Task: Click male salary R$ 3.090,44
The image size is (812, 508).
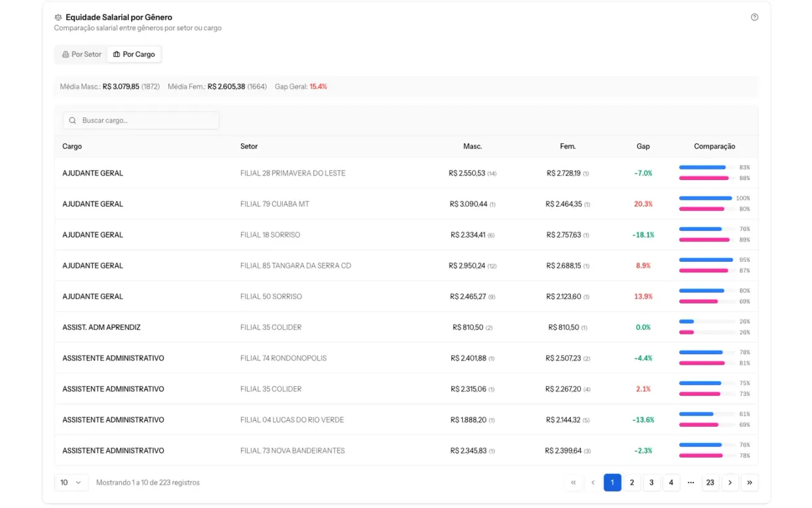Action: (468, 204)
